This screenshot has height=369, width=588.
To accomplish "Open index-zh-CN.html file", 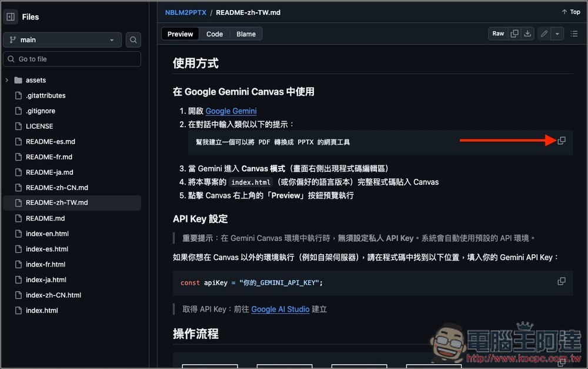I will point(54,295).
